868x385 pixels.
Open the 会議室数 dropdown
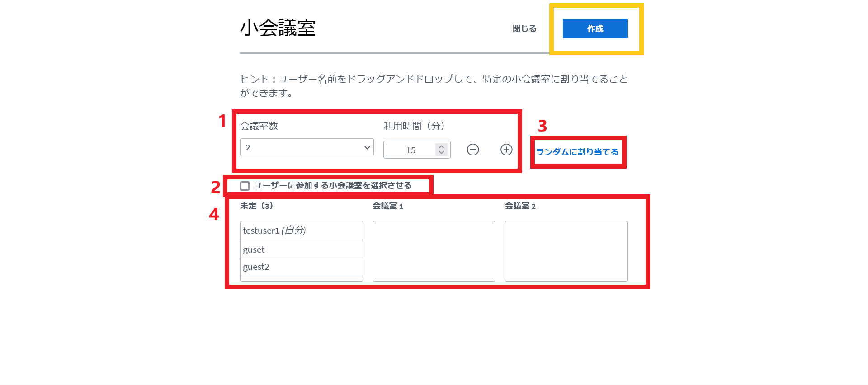tap(307, 147)
